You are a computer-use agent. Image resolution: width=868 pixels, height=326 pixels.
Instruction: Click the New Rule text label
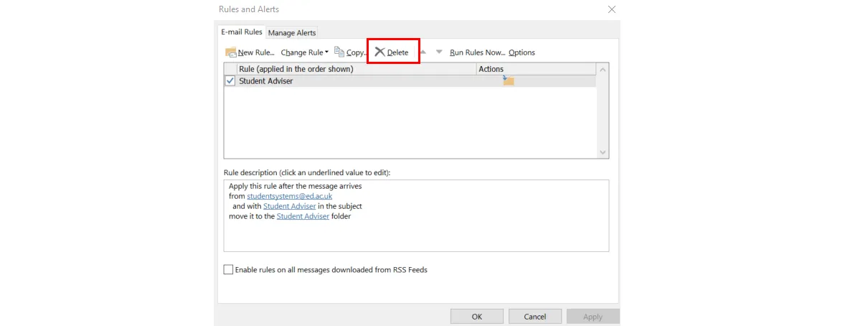[256, 52]
